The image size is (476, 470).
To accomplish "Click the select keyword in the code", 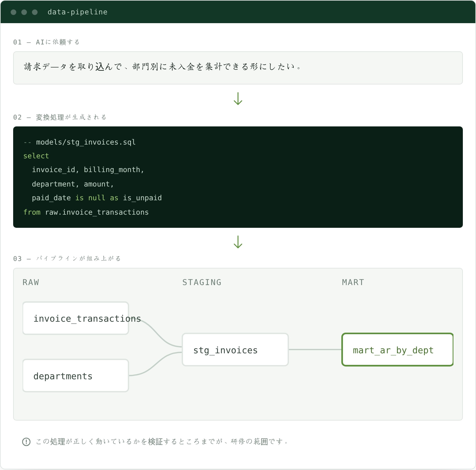I will click(x=36, y=156).
